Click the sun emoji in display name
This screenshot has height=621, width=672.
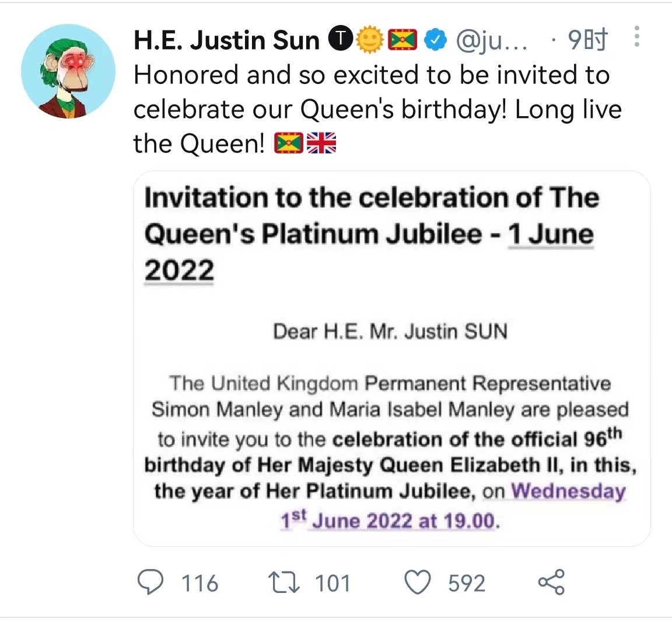point(369,40)
